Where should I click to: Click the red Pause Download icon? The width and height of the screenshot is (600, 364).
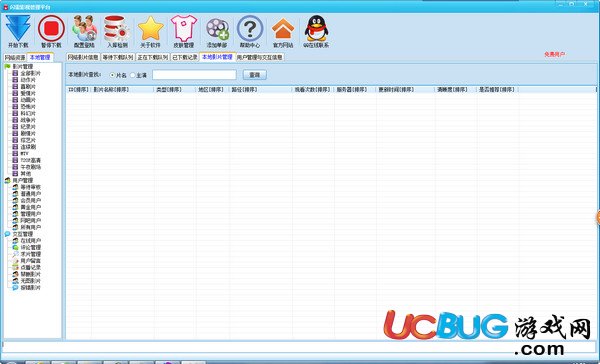point(51,28)
